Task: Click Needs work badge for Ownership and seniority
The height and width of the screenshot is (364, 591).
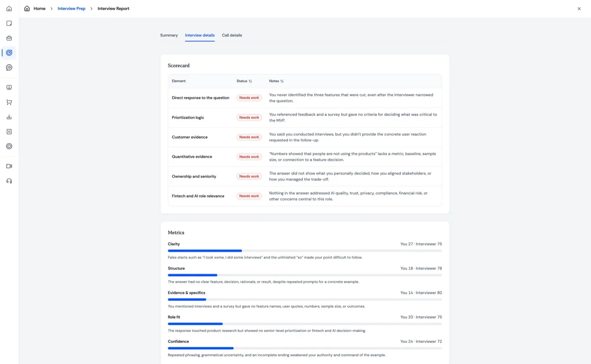Action: (x=249, y=177)
